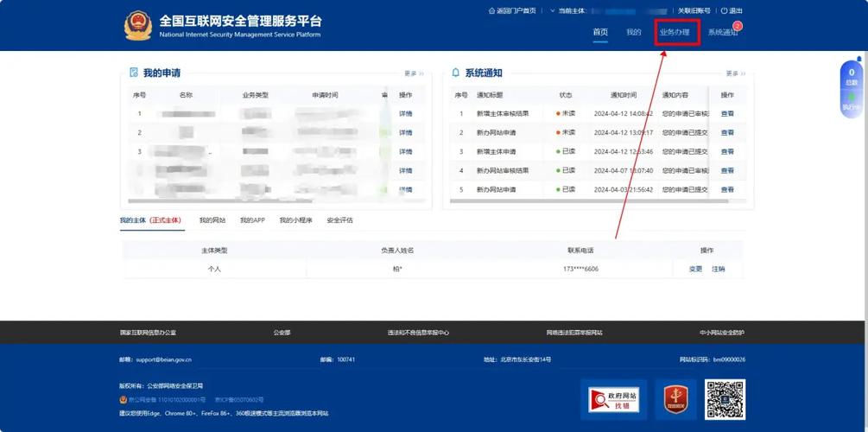Switch to the 我的APP tab
This screenshot has width=868, height=432.
(x=252, y=219)
